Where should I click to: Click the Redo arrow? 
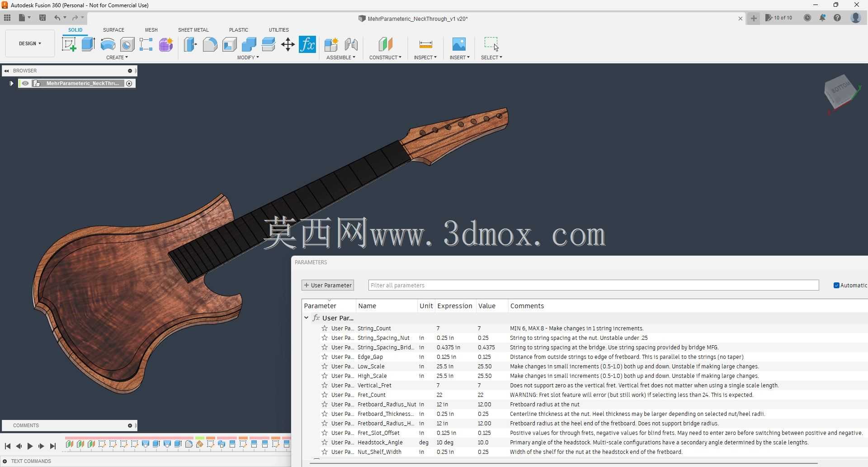(75, 18)
